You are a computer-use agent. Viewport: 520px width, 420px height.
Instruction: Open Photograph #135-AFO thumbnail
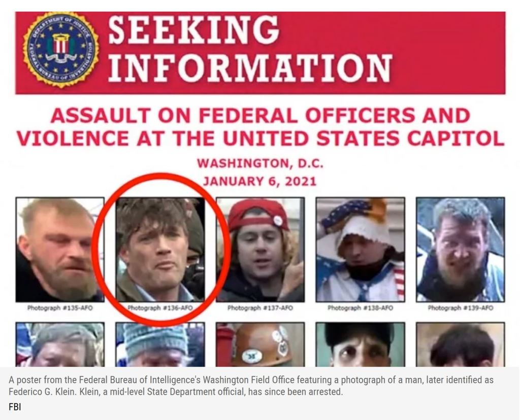point(60,250)
